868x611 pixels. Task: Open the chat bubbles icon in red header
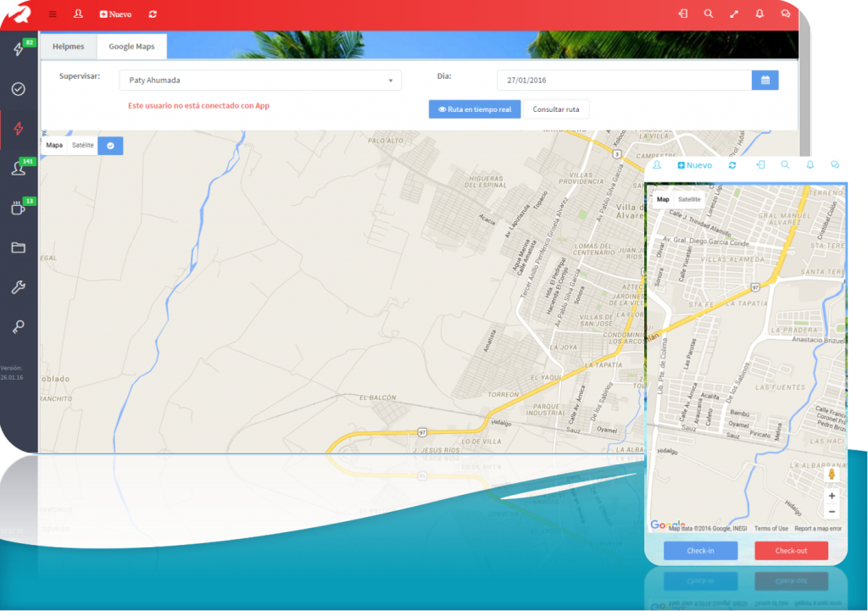786,14
